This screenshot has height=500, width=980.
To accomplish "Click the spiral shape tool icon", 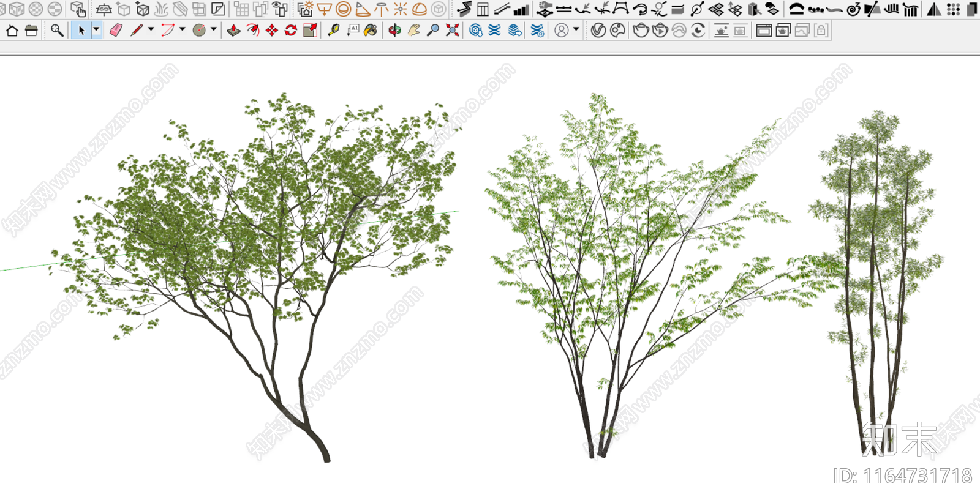I will coord(853,9).
